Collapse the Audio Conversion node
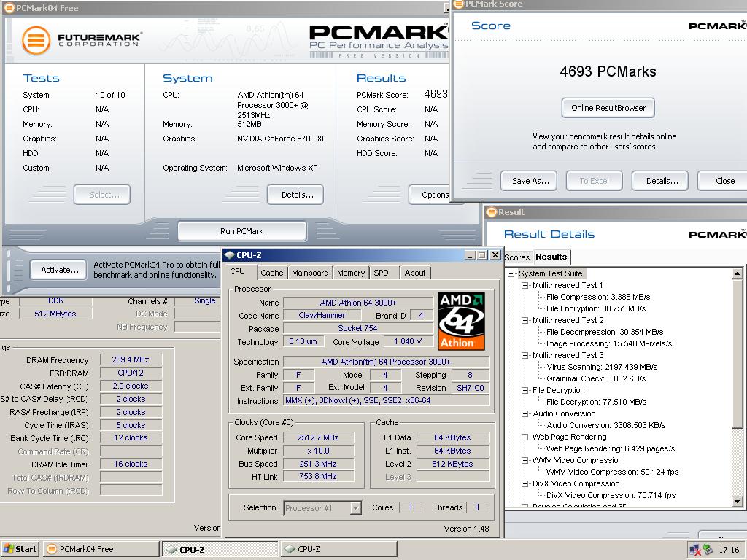This screenshot has width=747, height=560. tap(525, 414)
